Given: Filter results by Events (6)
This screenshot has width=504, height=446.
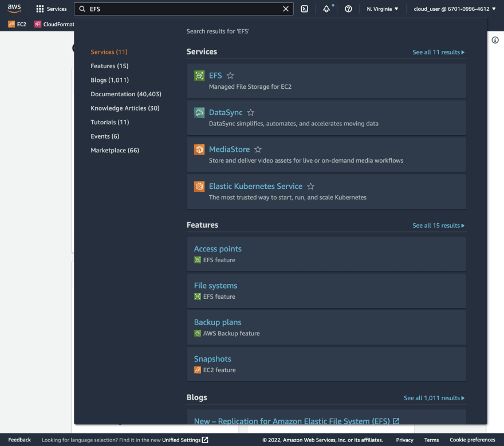Looking at the screenshot, I should pos(105,136).
